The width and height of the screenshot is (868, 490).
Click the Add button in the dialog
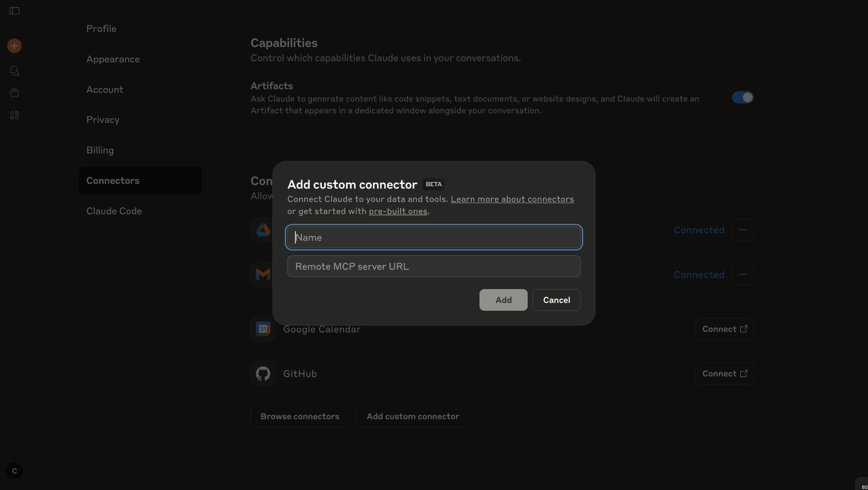[x=503, y=300]
